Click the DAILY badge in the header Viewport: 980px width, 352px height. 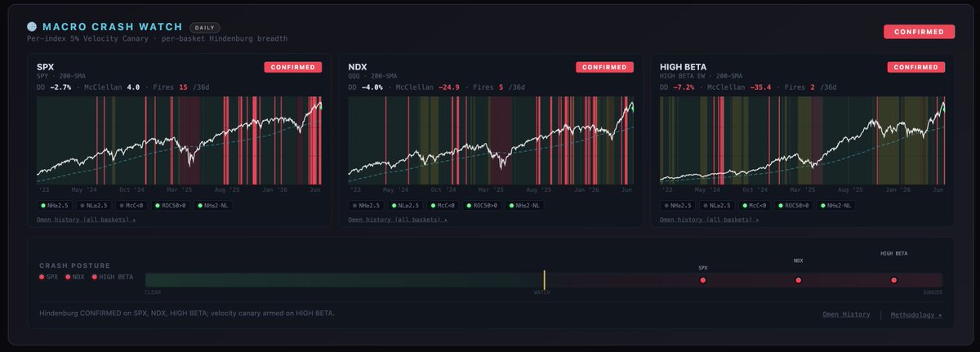click(205, 27)
